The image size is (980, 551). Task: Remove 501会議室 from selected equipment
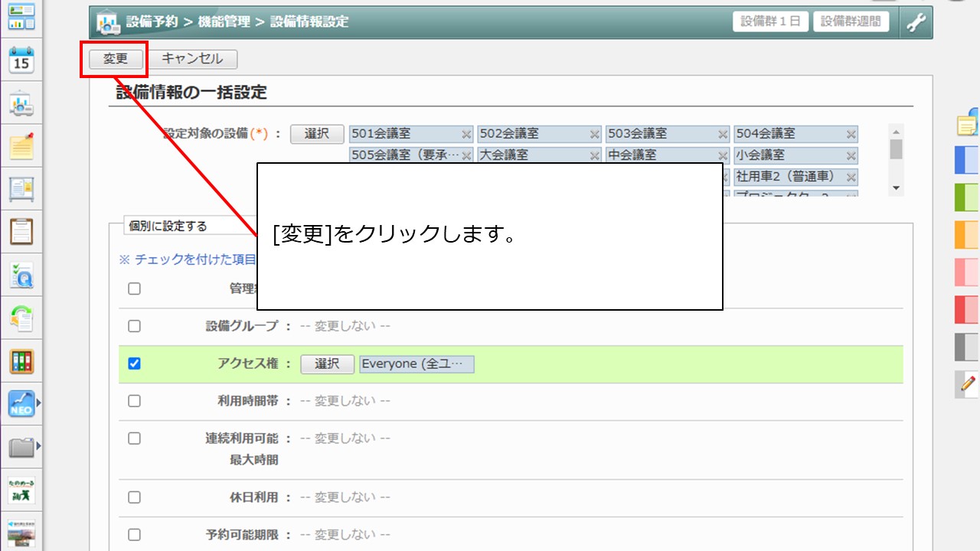coord(466,135)
